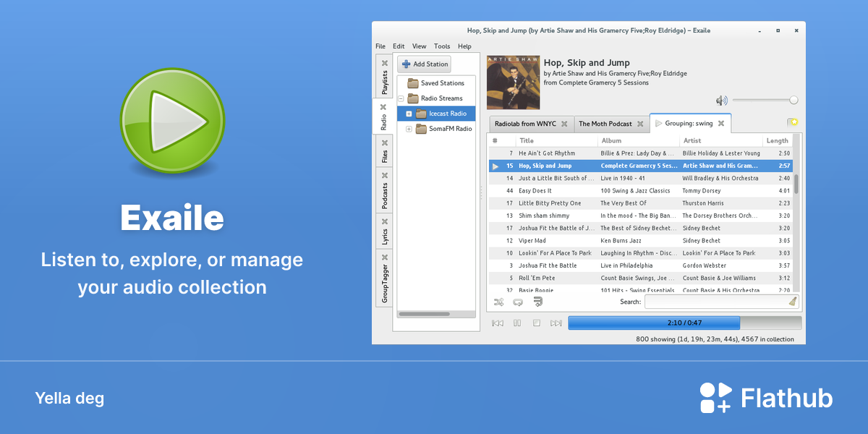Clear the search field with broom icon
The image size is (868, 434).
click(793, 302)
